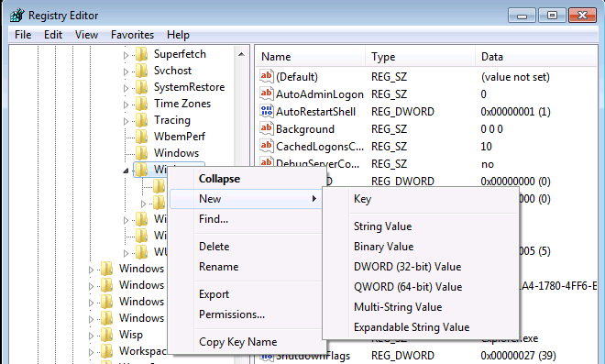605x364 pixels.
Task: Click the AutoRestartShell DWORD value icon
Action: point(266,111)
